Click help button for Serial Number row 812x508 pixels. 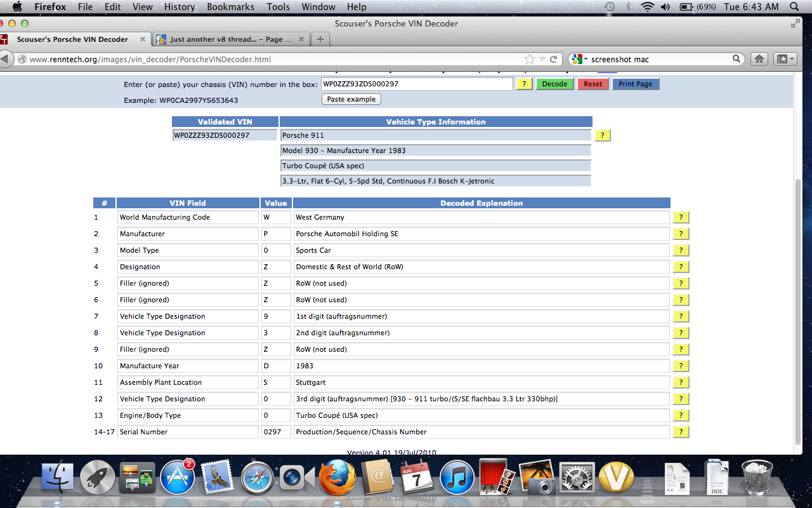click(x=681, y=432)
